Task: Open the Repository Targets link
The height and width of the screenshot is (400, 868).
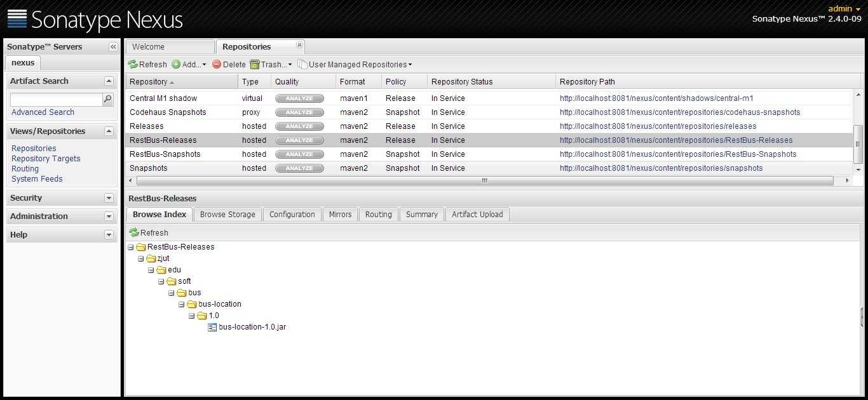Action: [46, 159]
